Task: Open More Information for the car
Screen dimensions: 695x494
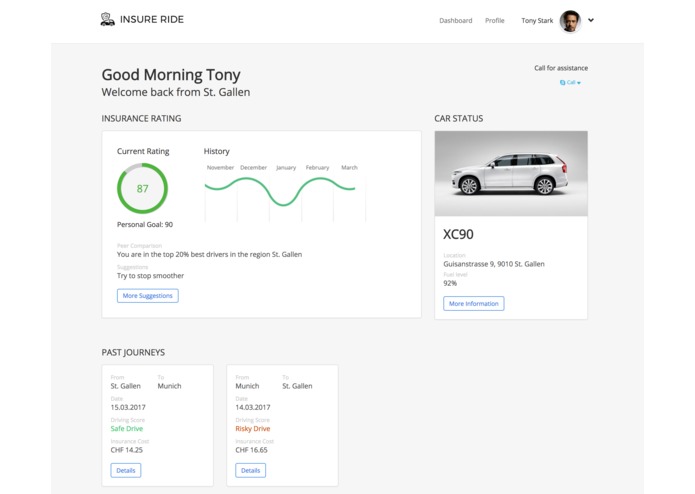Action: (473, 303)
